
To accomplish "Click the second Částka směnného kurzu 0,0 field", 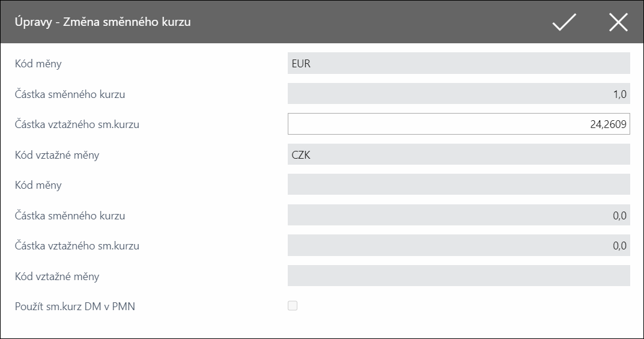I will coord(459,215).
